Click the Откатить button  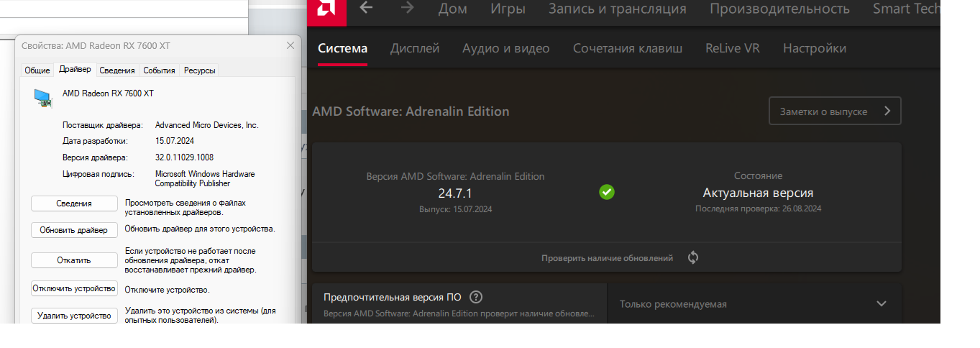pos(74,260)
